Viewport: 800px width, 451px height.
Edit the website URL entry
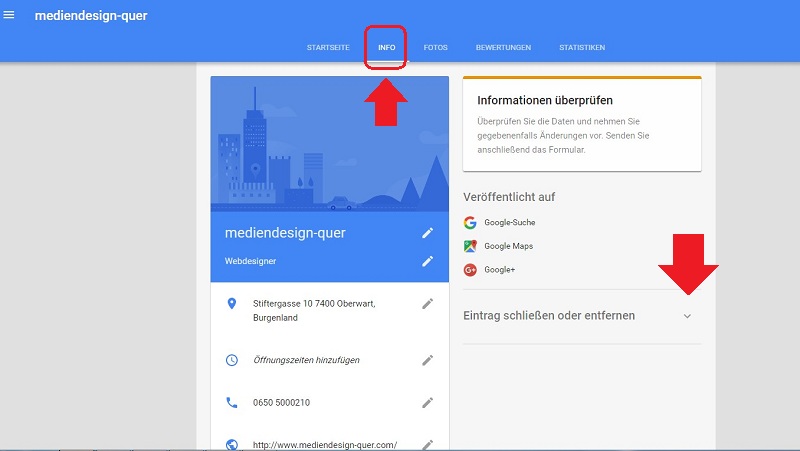click(x=428, y=444)
